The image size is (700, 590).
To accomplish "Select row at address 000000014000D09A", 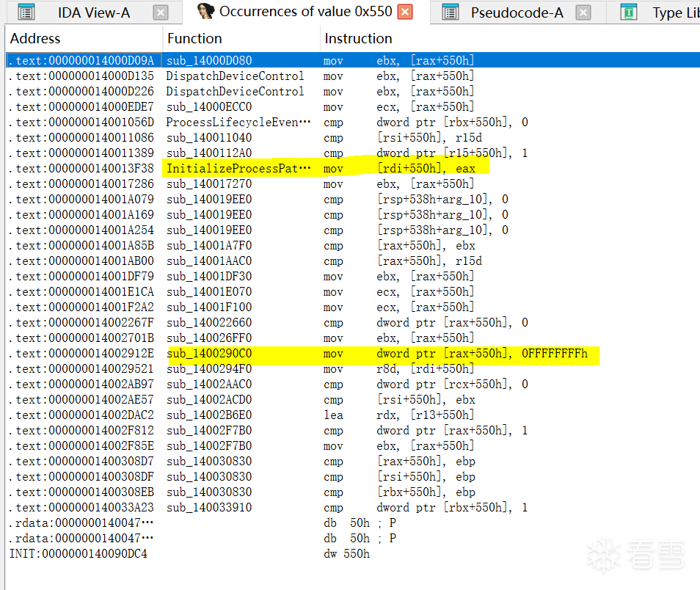I will pos(353,60).
